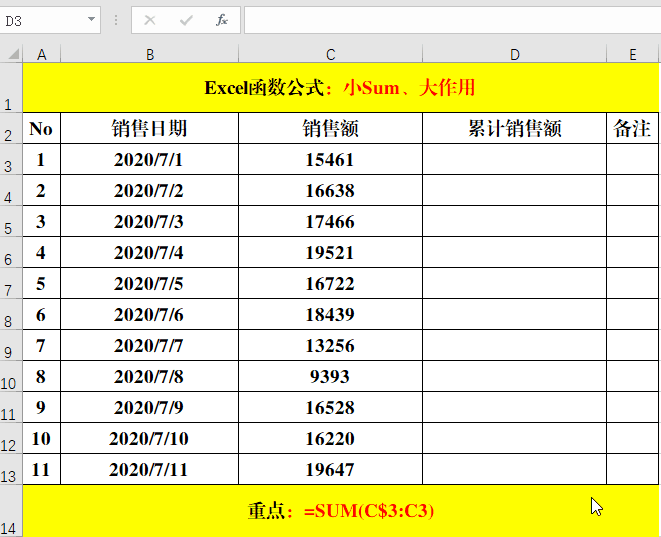The width and height of the screenshot is (661, 537).
Task: Select the sales cell 9393
Action: pos(330,376)
